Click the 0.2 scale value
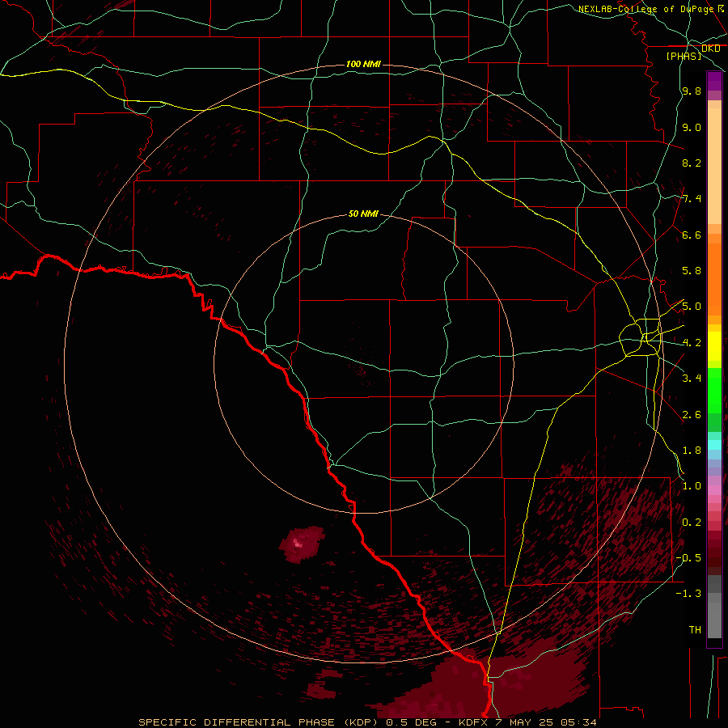728x728 pixels. [x=692, y=523]
